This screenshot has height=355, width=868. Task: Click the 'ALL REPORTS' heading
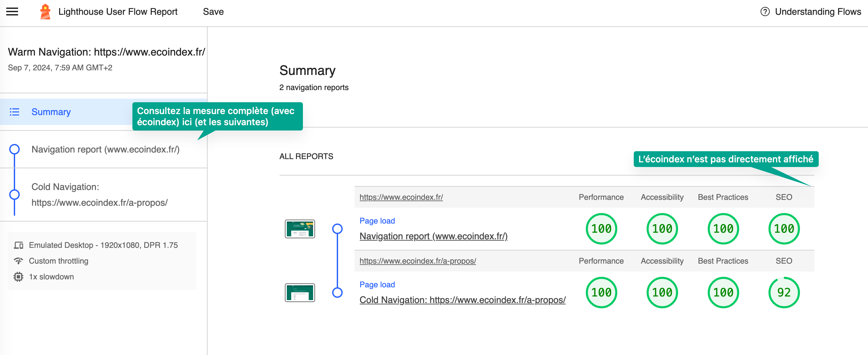[x=306, y=156]
